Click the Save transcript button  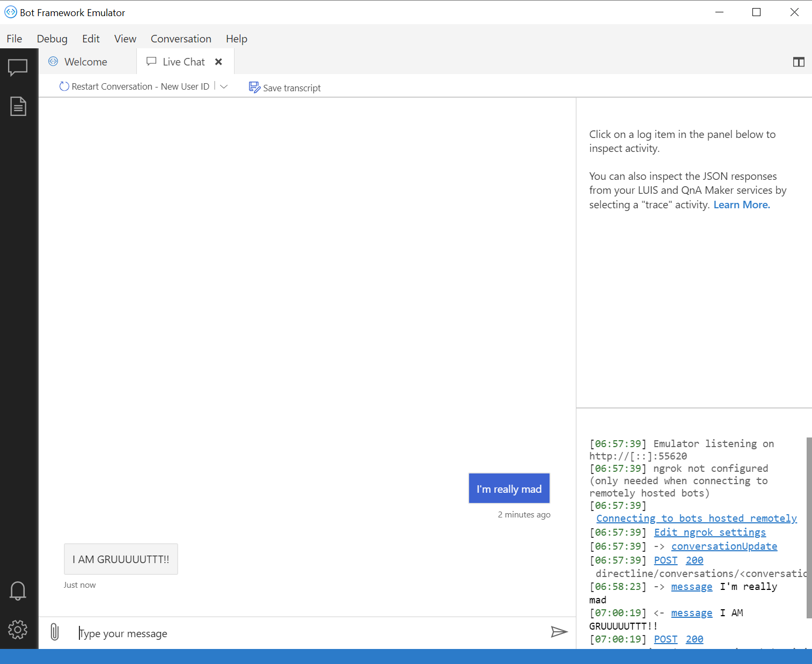coord(285,87)
